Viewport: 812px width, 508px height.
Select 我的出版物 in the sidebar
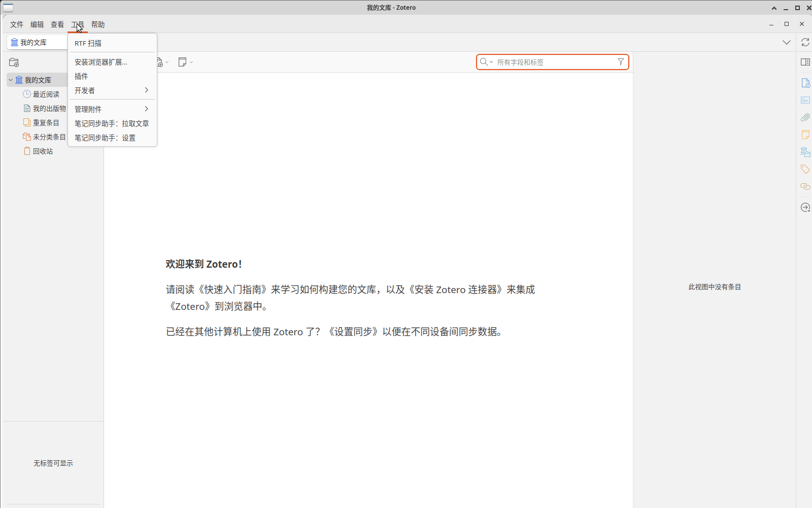click(x=49, y=108)
